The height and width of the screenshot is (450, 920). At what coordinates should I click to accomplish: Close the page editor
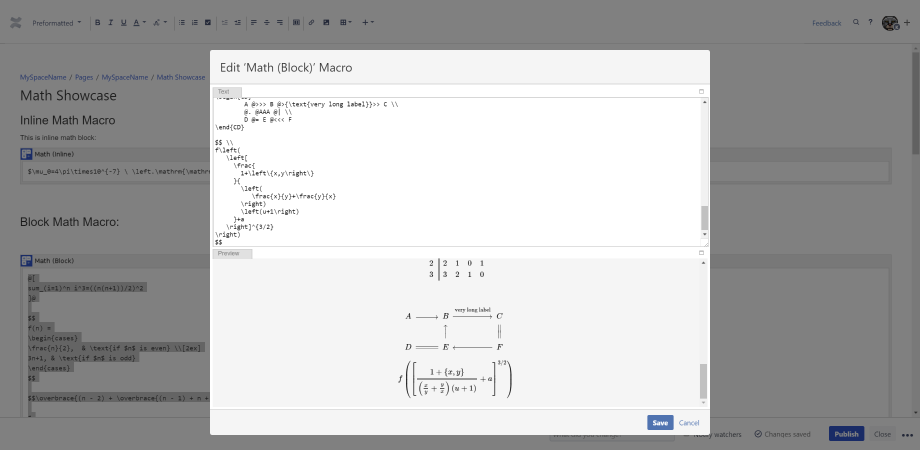pos(882,434)
